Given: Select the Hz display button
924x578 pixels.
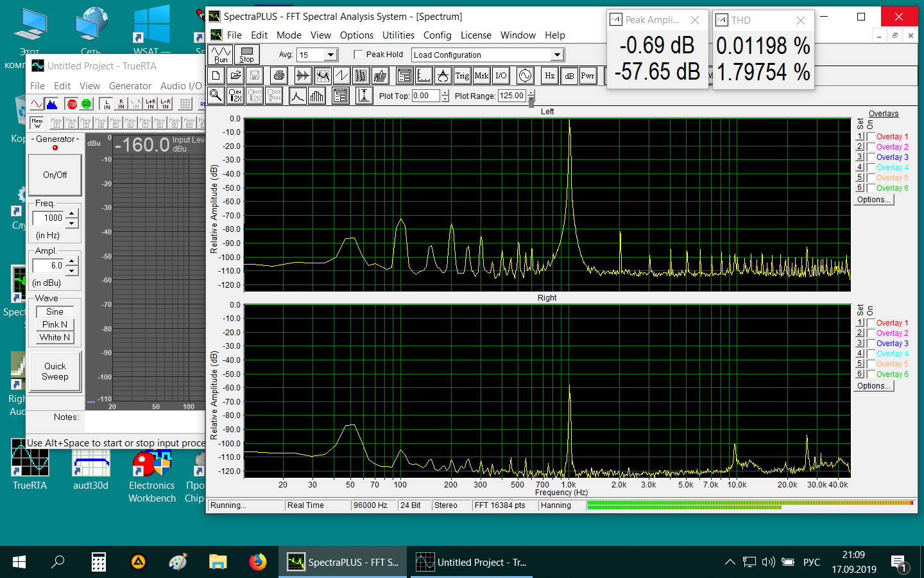Looking at the screenshot, I should [550, 76].
